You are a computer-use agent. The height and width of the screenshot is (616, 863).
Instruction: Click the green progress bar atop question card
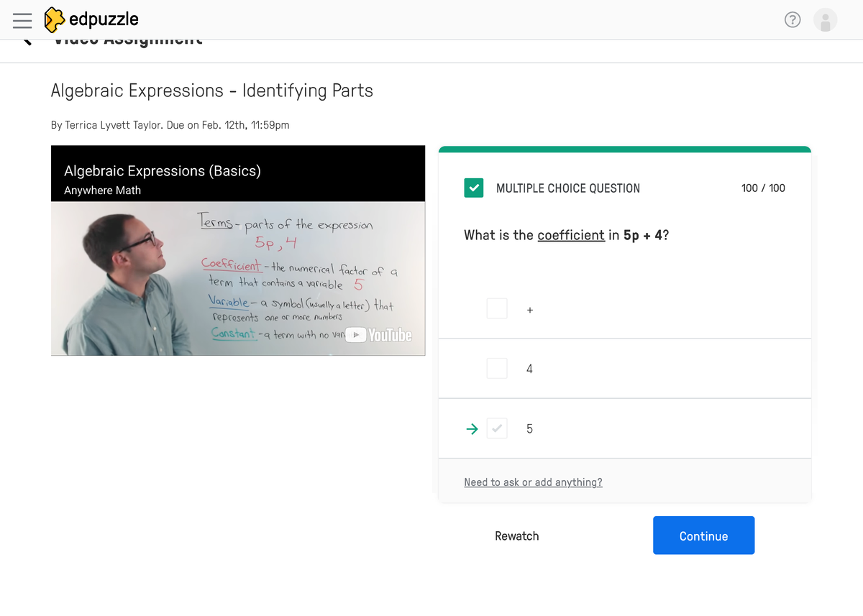[x=625, y=150]
